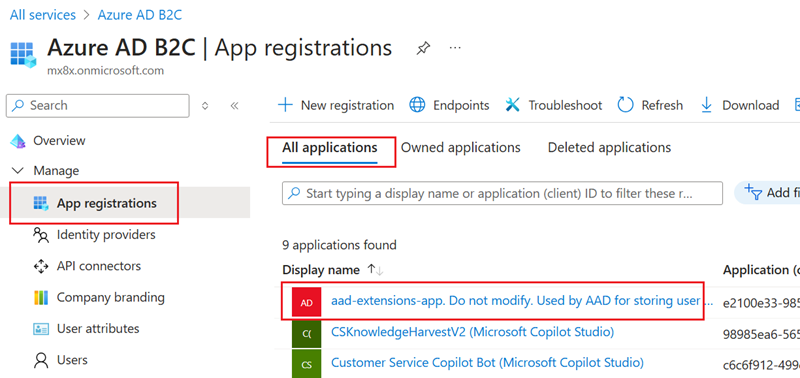
Task: Click the 9 applications found text
Action: [x=339, y=245]
